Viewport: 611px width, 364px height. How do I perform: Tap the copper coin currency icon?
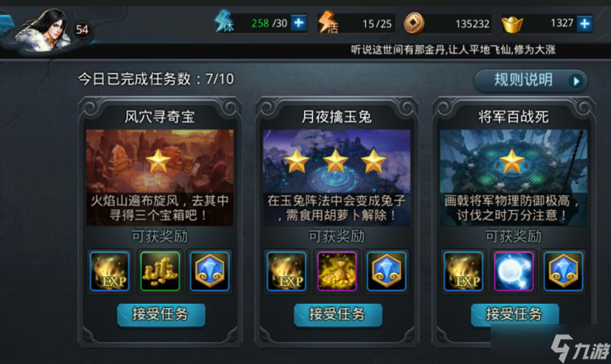[414, 24]
